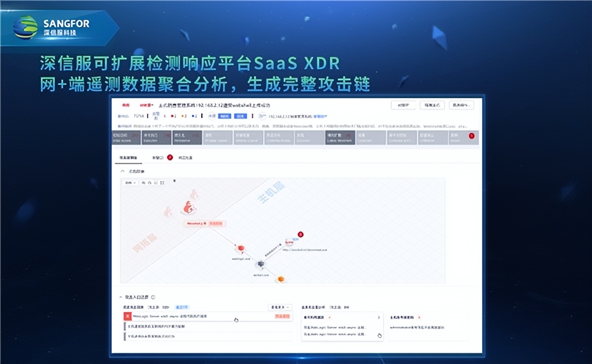Open the rightmost tab next to the alerts tab
Image resolution: width=592 pixels, height=364 pixels.
click(x=185, y=157)
